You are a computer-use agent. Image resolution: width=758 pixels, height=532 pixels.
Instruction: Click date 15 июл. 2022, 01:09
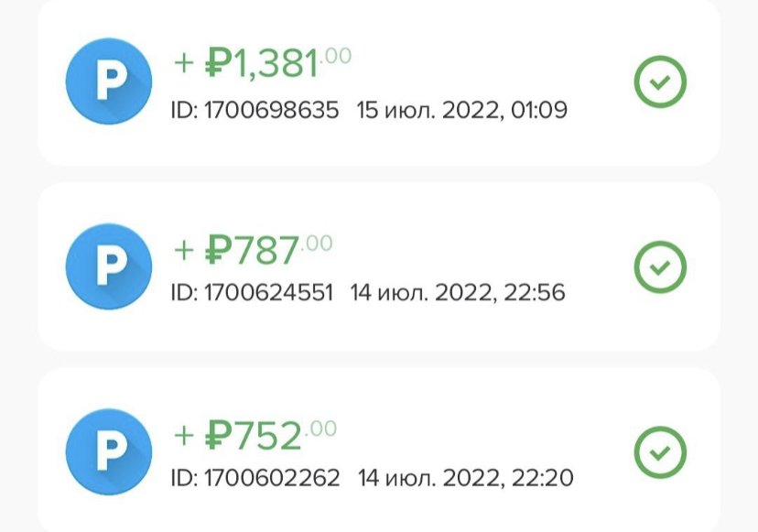point(461,110)
